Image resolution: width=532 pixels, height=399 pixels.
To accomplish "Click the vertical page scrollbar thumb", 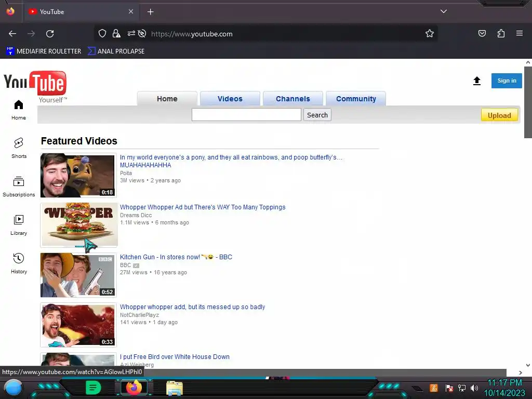I will tap(528, 102).
